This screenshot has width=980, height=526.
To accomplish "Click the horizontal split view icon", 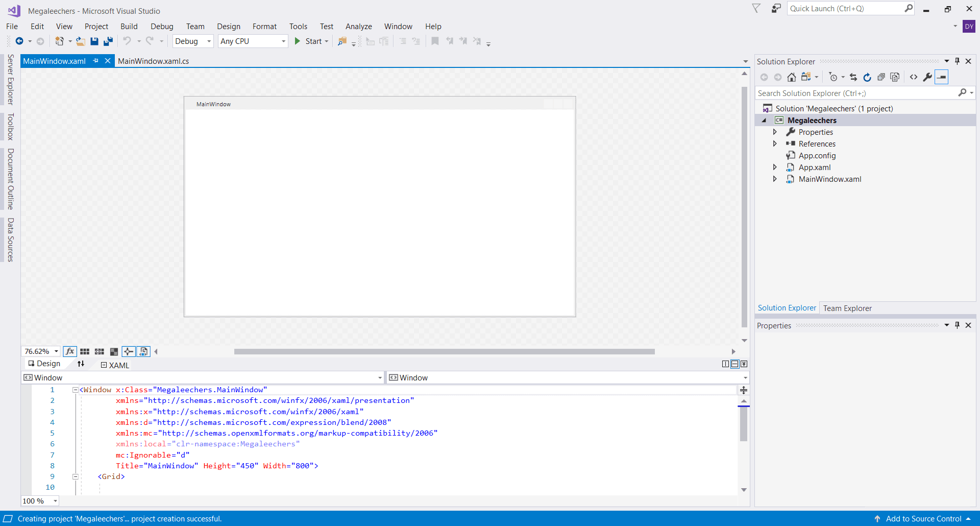I will (x=735, y=364).
